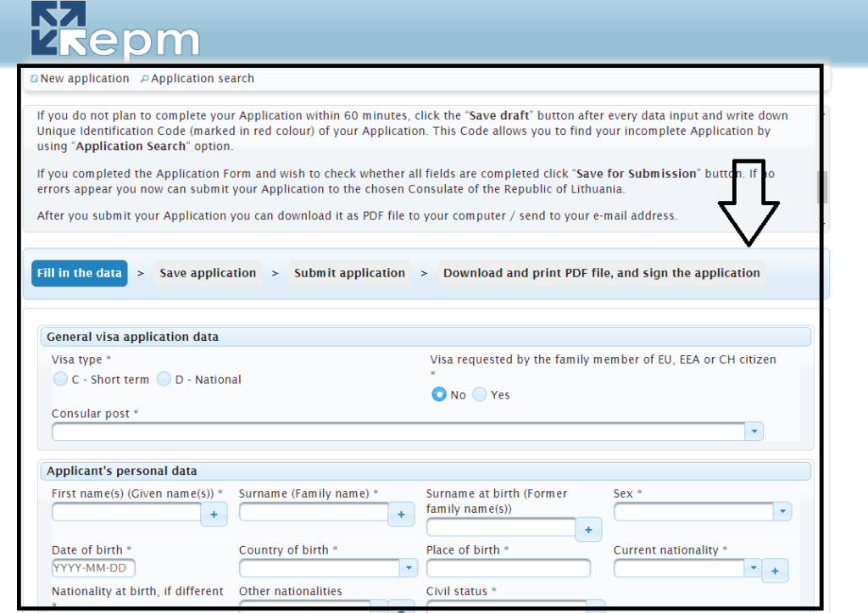Add another surname with plus button
The height and width of the screenshot is (613, 868).
tap(401, 515)
